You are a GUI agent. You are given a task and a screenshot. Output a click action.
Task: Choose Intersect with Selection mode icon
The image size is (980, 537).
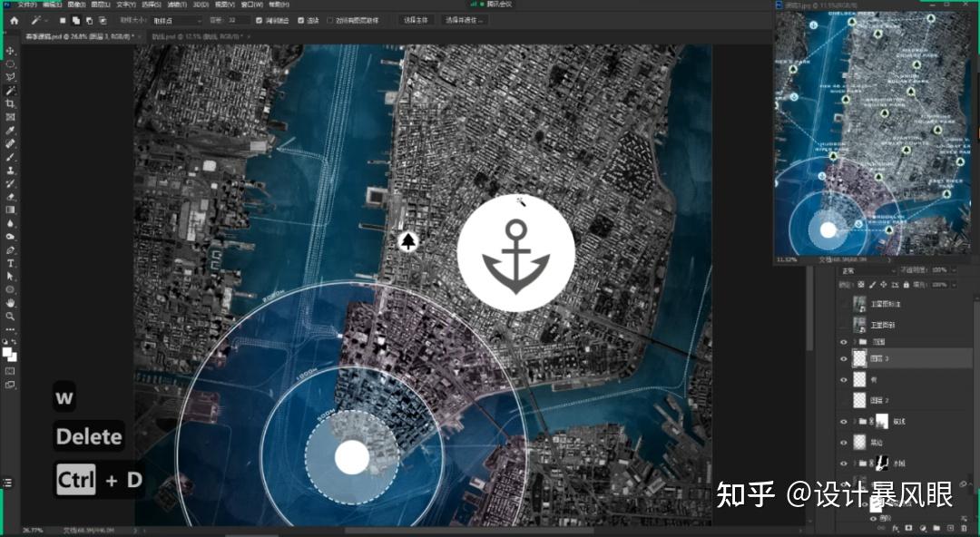(x=103, y=21)
